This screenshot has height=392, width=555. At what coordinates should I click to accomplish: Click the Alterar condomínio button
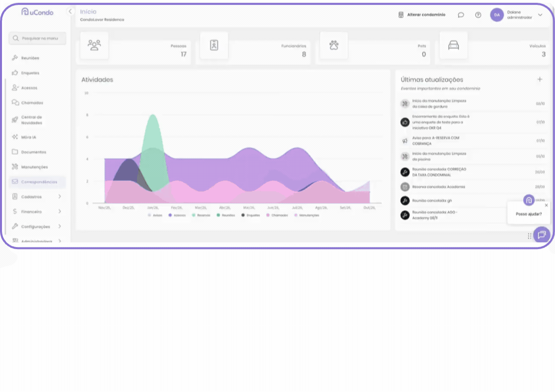(x=422, y=15)
